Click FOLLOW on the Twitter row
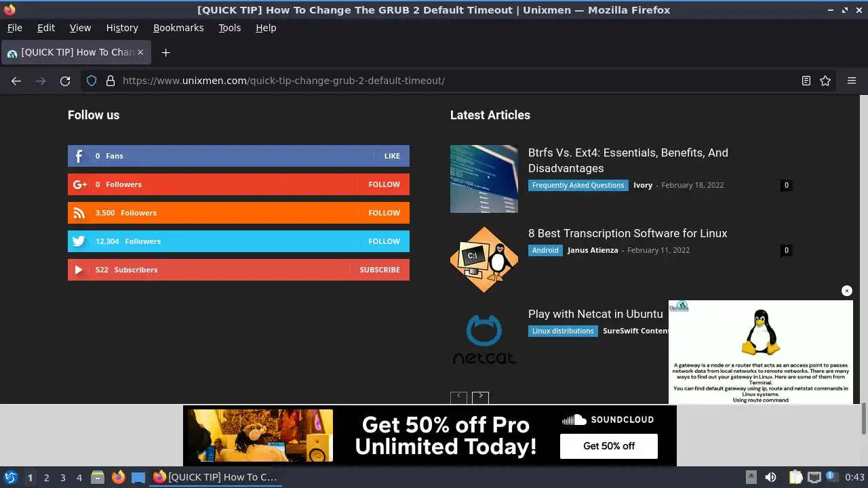The image size is (868, 488). 384,241
